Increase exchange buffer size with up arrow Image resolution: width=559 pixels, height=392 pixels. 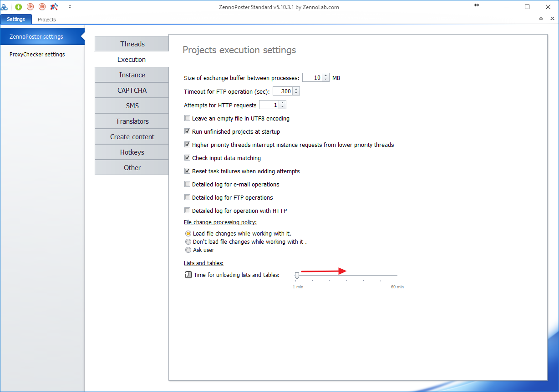(326, 75)
